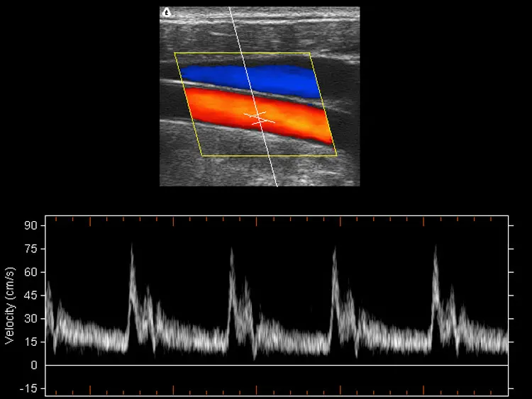This screenshot has height=399, width=532.
Task: Click the first systolic peak in spectrum
Action: (132, 246)
